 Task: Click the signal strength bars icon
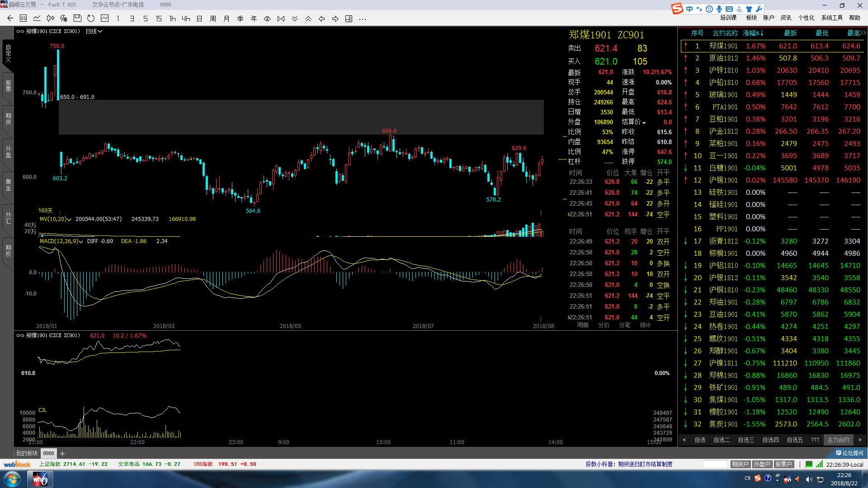820,464
